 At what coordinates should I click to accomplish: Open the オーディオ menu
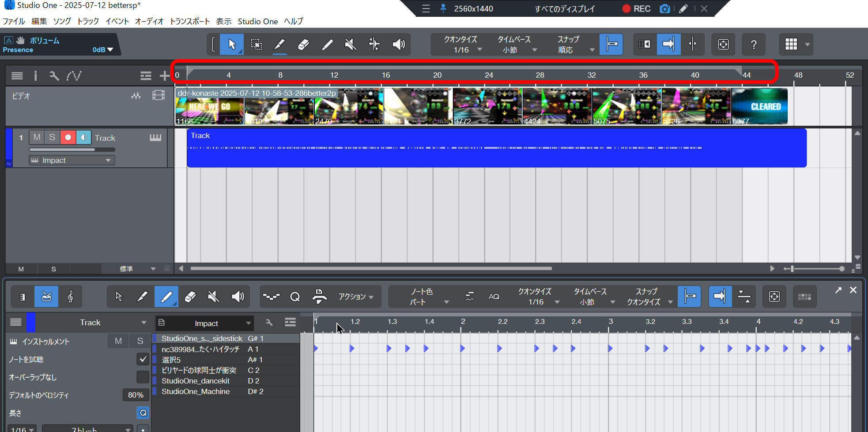149,21
